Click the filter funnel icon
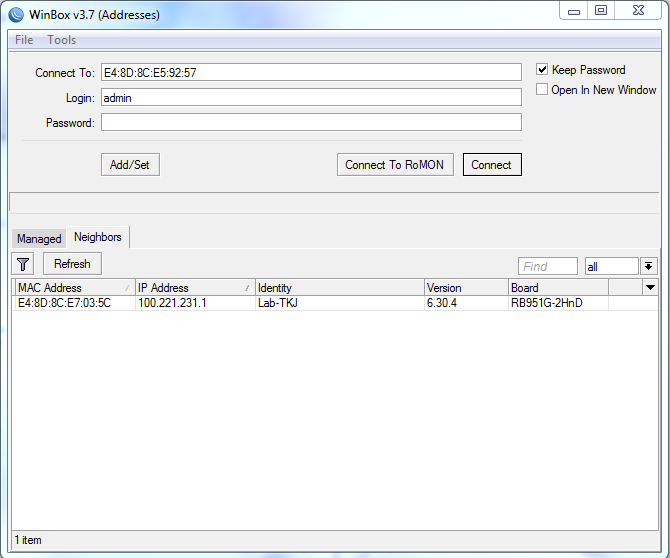The image size is (670, 558). coord(23,264)
